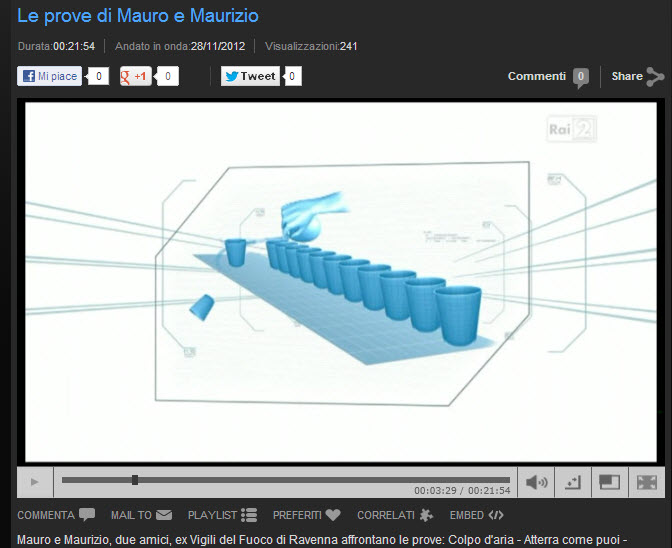
Task: Enter fullscreen mode with the expand icon
Action: (646, 482)
